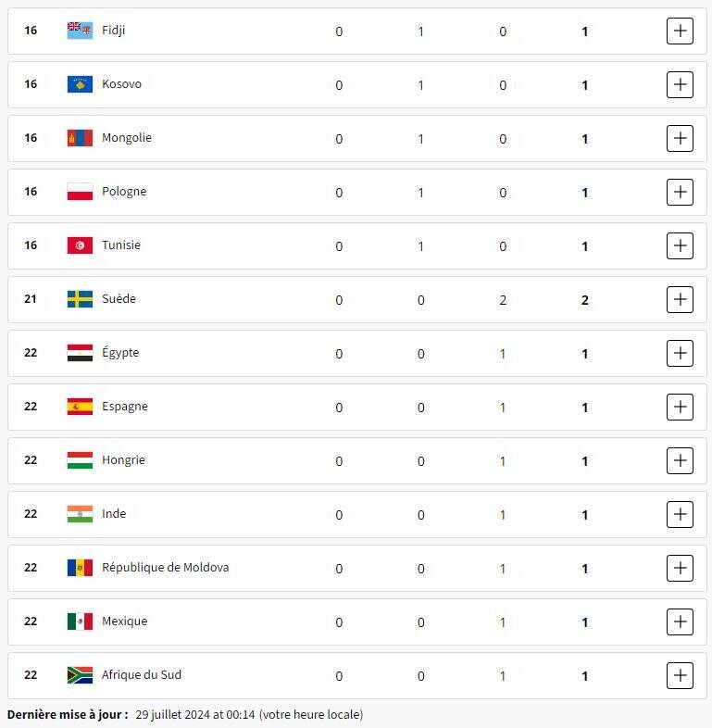Click the Tunisie flag icon
The image size is (712, 728).
80,245
